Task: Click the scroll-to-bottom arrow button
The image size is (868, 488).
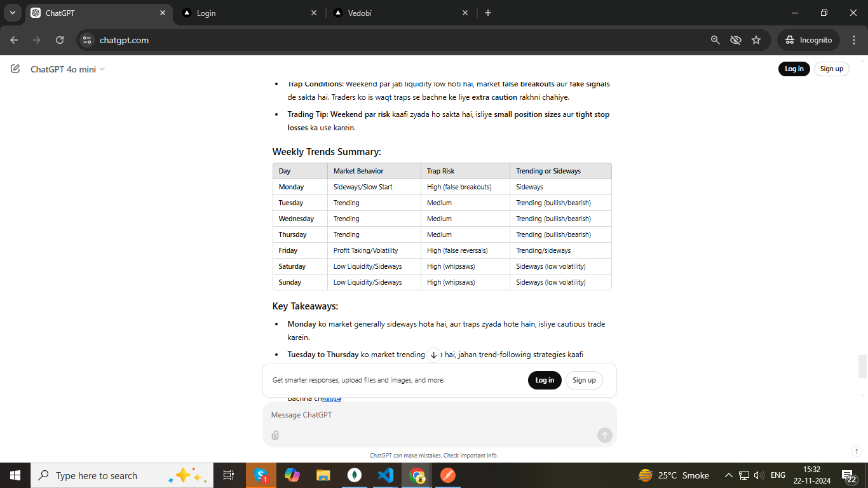Action: [434, 355]
